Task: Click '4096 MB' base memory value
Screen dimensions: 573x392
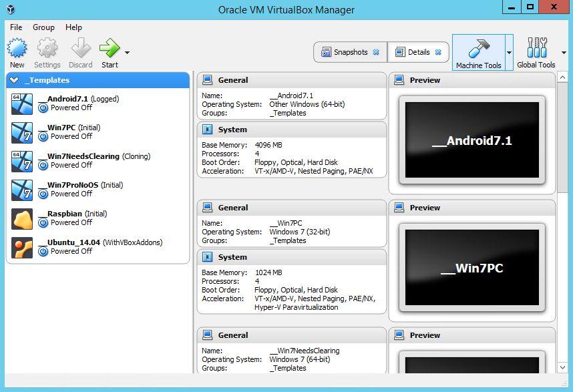Action: (268, 145)
